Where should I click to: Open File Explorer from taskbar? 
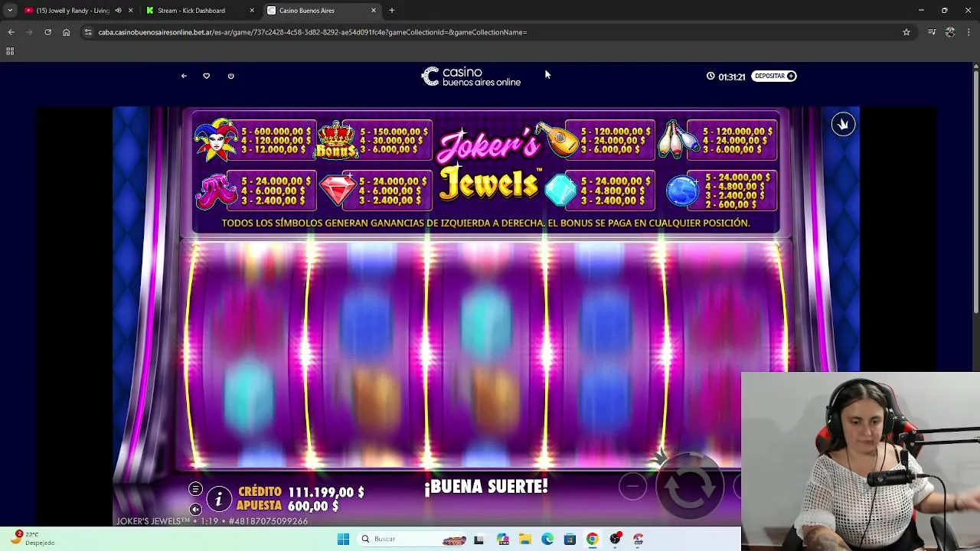(x=524, y=539)
